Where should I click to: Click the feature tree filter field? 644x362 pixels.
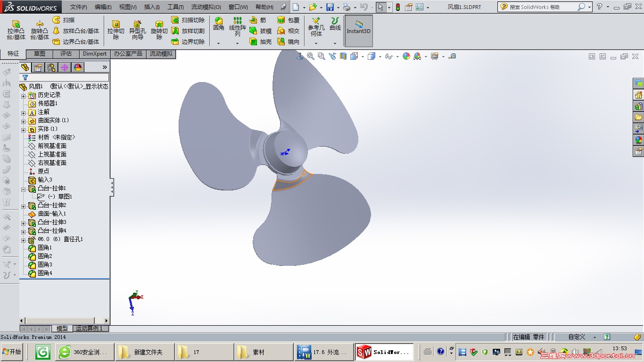65,77
